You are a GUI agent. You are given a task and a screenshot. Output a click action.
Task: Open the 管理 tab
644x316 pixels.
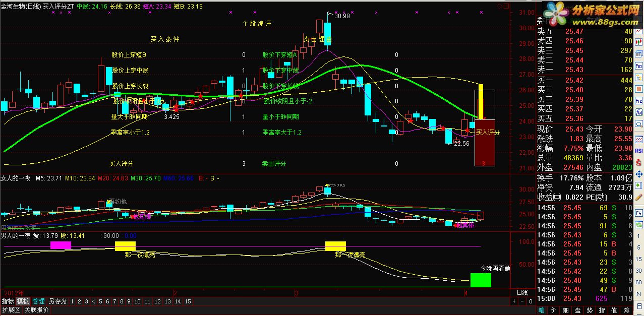tap(39, 301)
